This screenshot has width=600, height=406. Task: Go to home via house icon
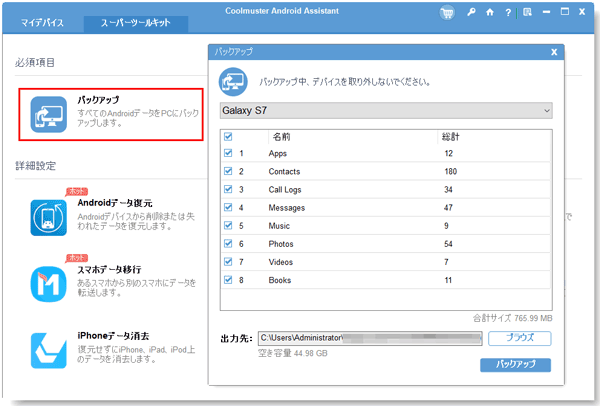(x=490, y=12)
